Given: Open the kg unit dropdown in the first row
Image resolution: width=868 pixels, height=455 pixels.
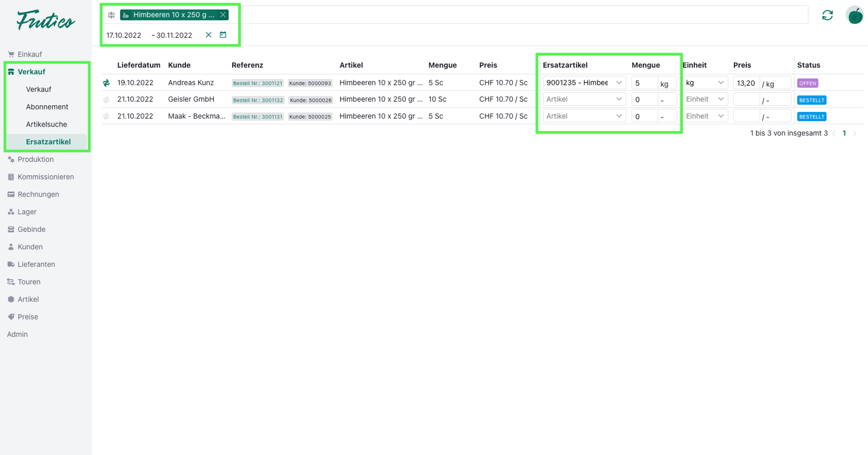Looking at the screenshot, I should 704,82.
